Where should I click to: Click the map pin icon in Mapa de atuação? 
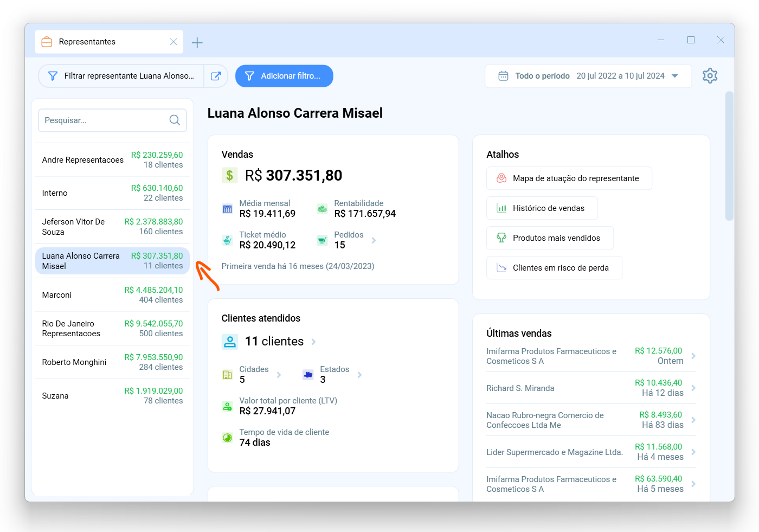502,178
